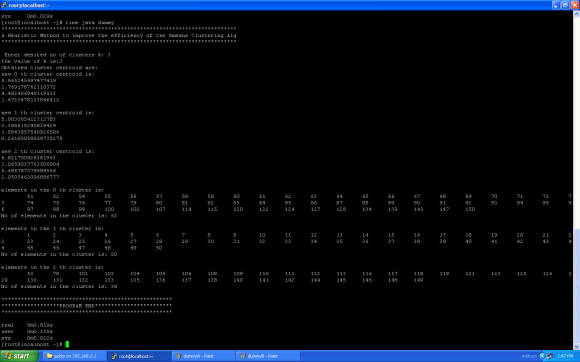
Task: Click 'No of elements in the cluster is: 62'
Action: [x=59, y=216]
